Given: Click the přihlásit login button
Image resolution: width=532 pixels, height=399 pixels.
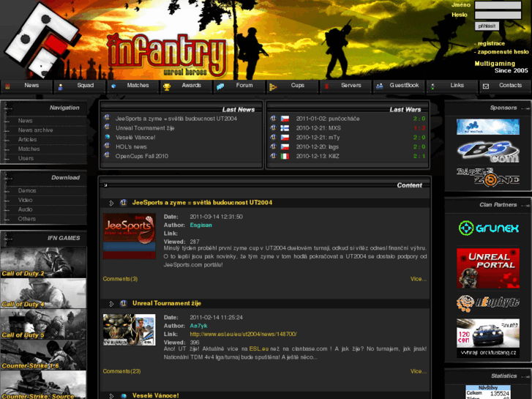Looking at the screenshot, I should [x=487, y=26].
